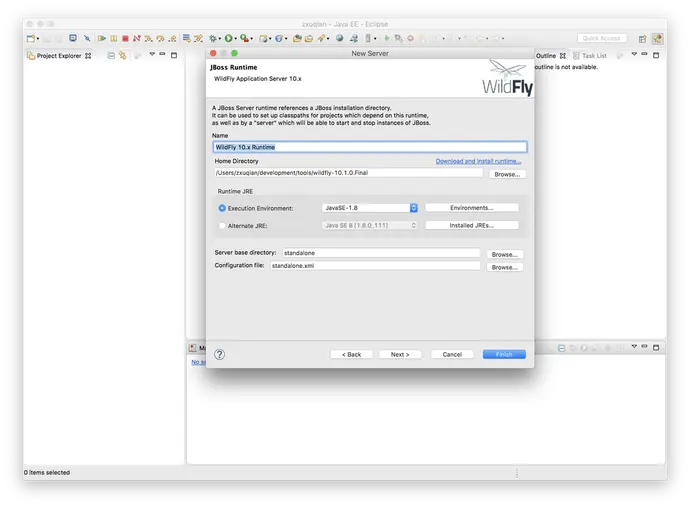Click the Open Task folder icon in toolbar
690x507 pixels.
click(309, 39)
